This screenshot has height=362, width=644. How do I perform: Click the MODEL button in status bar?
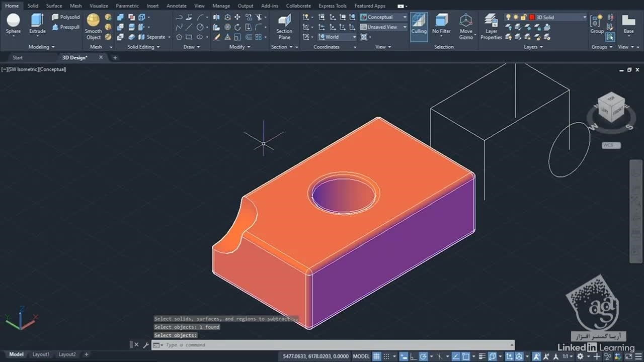[x=361, y=356]
